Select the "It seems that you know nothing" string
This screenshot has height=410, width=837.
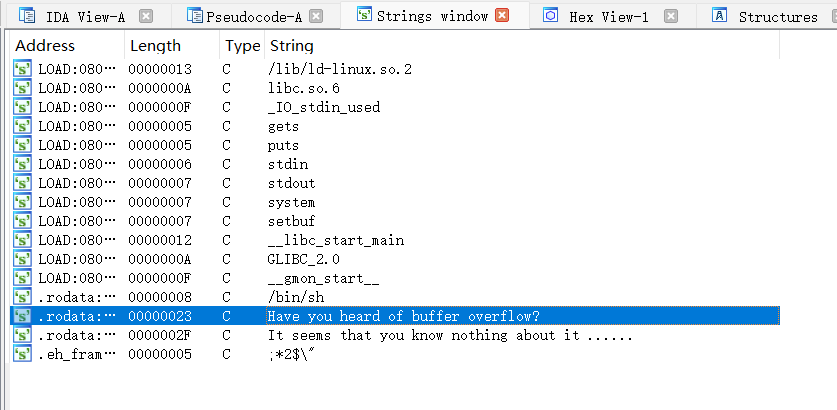click(450, 335)
